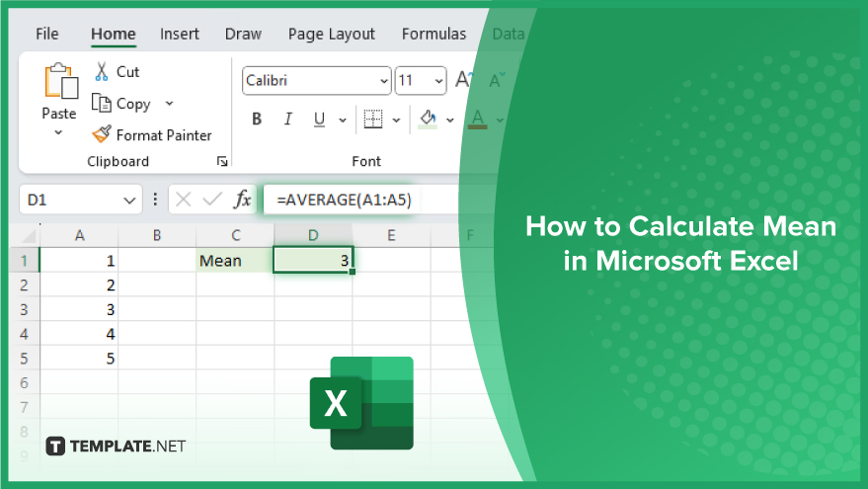Click cell D1 showing result 3
This screenshot has width=868, height=489.
pyautogui.click(x=313, y=260)
